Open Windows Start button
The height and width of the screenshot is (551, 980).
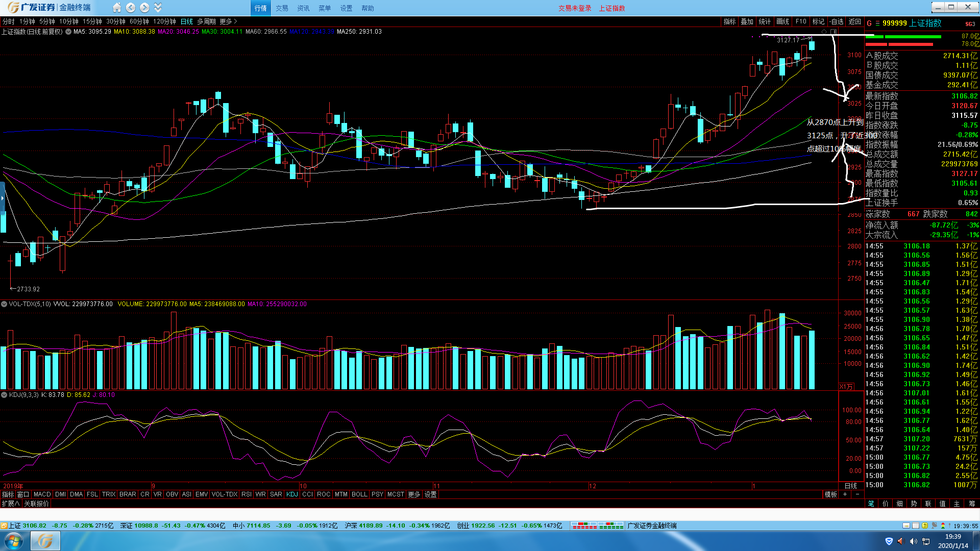coord(14,541)
